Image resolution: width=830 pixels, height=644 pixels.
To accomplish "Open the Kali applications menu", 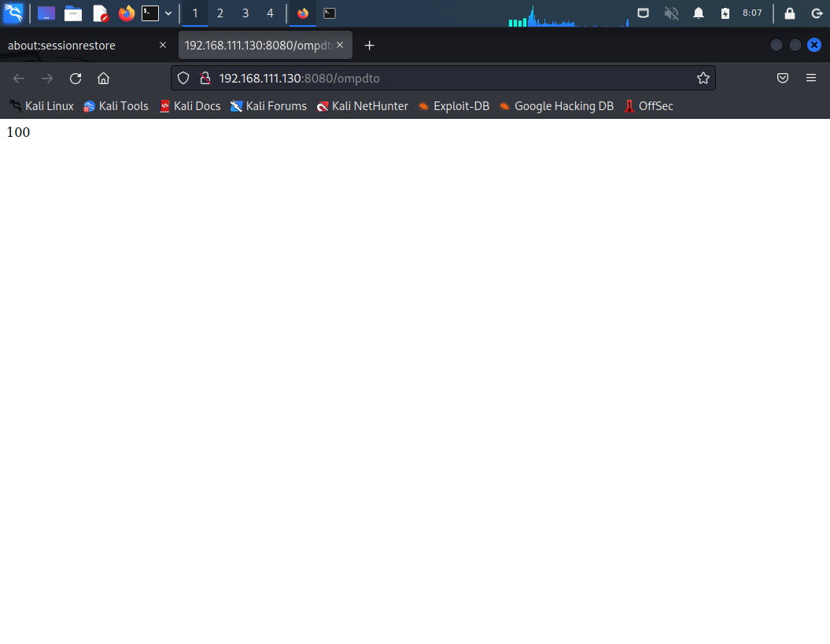I will (x=13, y=13).
